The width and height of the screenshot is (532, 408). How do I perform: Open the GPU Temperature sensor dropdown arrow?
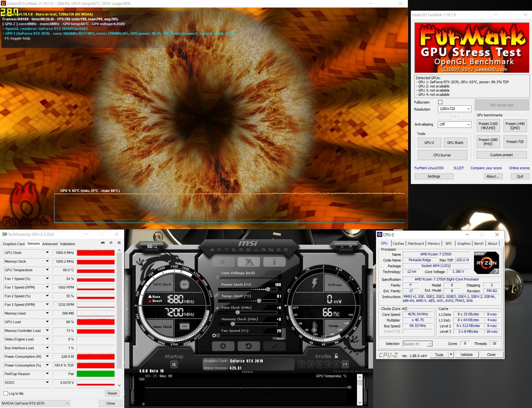[x=47, y=270]
